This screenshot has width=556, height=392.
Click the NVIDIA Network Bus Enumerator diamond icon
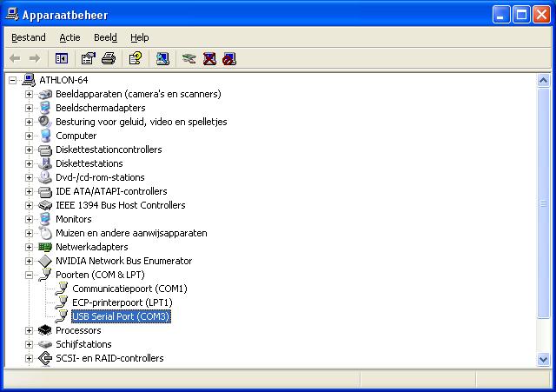point(45,261)
